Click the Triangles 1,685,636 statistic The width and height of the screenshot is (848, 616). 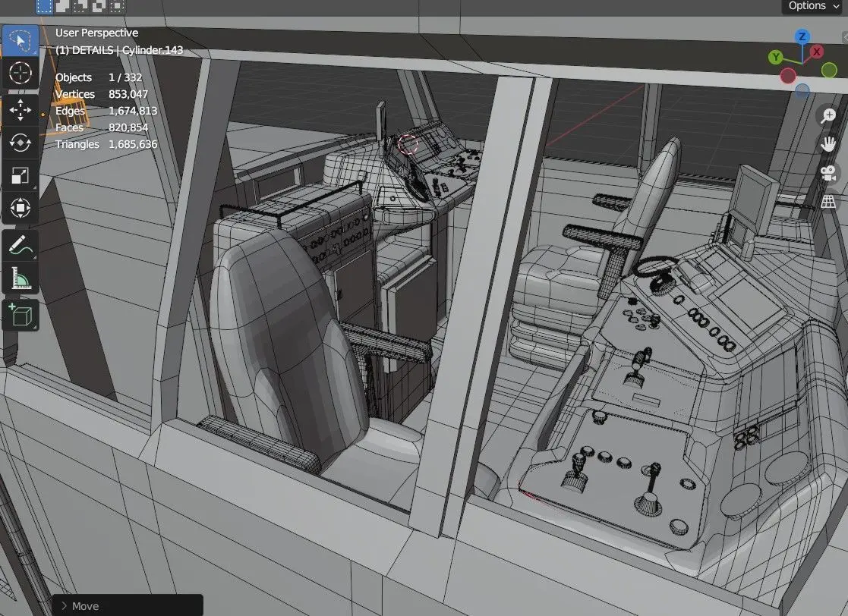pos(106,144)
